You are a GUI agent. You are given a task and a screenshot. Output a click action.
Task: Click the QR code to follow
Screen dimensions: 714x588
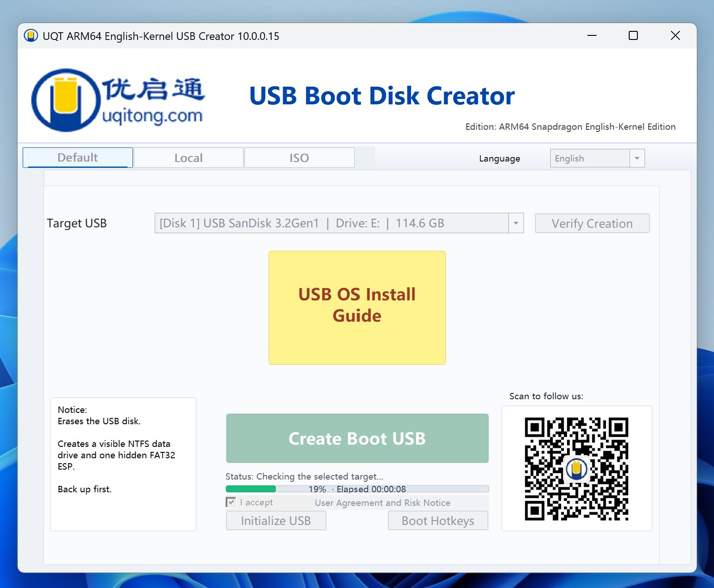point(577,469)
